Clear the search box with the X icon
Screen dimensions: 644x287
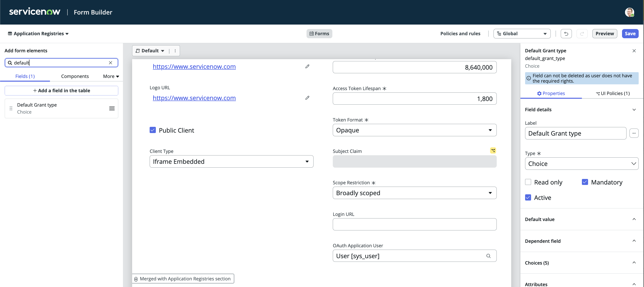111,63
